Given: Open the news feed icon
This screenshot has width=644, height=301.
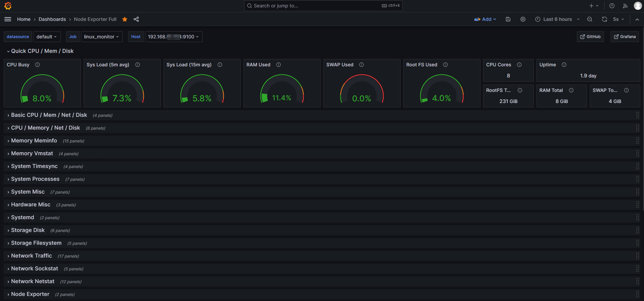Looking at the screenshot, I should [625, 6].
